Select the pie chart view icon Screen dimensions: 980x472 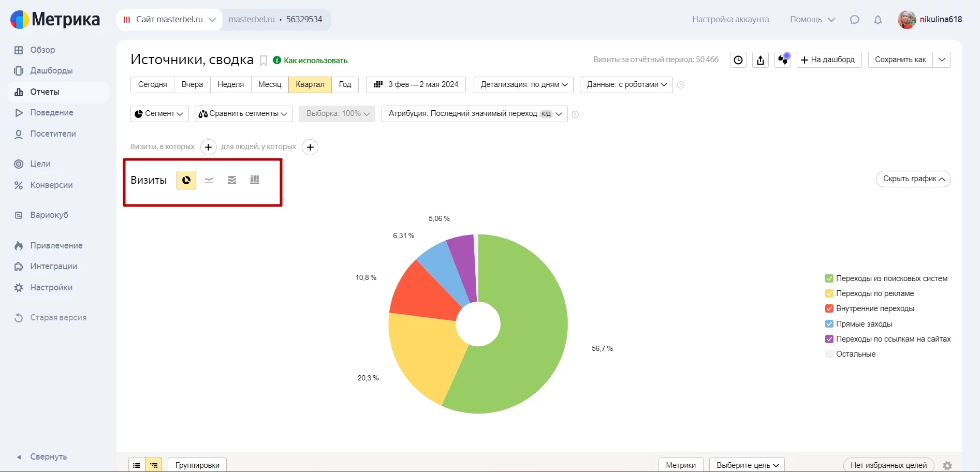pyautogui.click(x=186, y=180)
